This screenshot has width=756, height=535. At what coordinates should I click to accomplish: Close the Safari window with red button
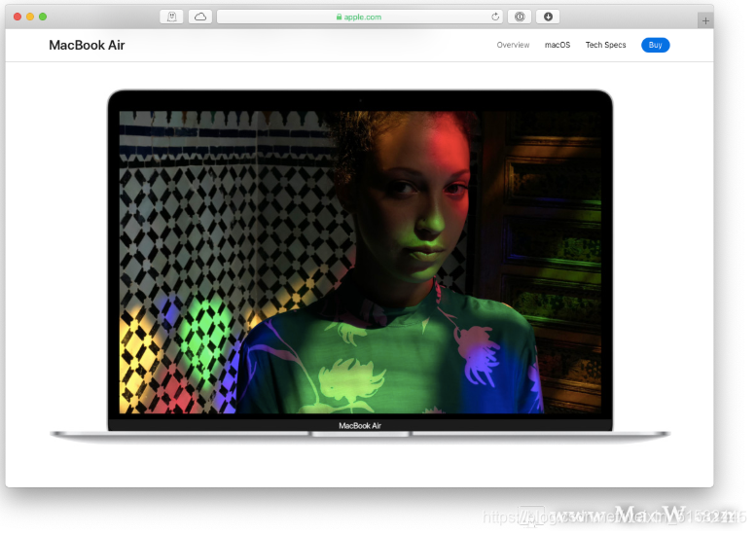[x=18, y=17]
